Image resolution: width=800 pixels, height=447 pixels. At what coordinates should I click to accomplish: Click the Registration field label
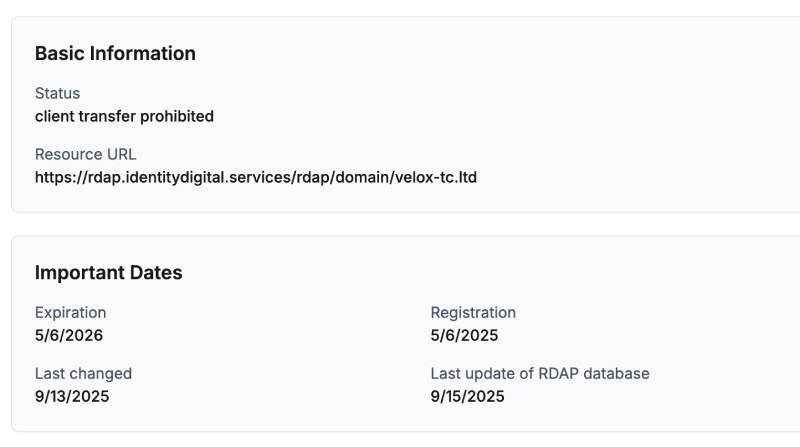click(x=473, y=312)
